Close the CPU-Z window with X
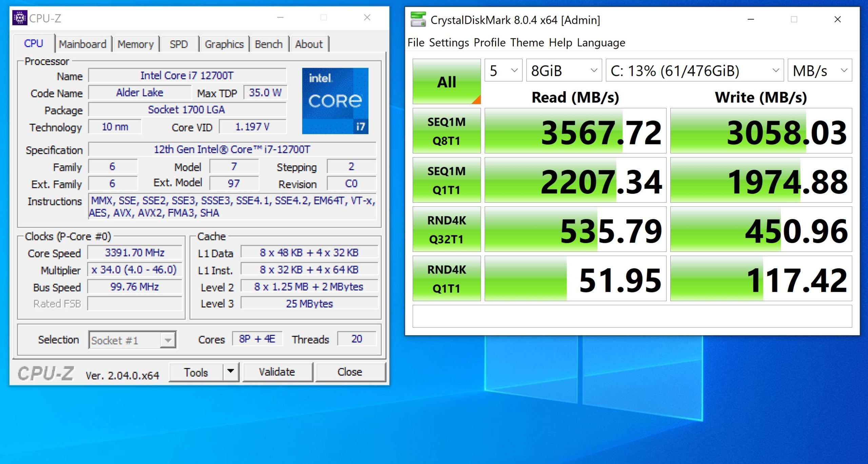868x464 pixels. (x=367, y=18)
